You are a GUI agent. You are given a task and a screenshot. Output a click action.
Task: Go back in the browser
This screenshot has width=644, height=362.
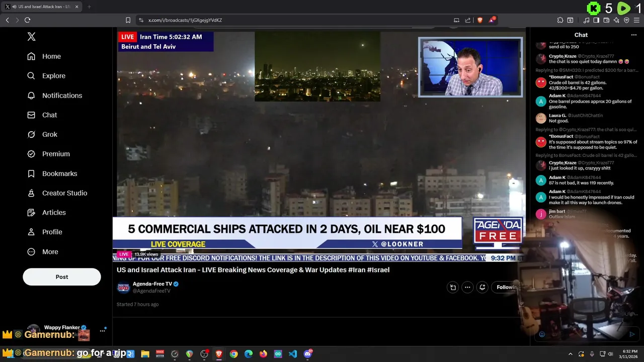click(7, 20)
